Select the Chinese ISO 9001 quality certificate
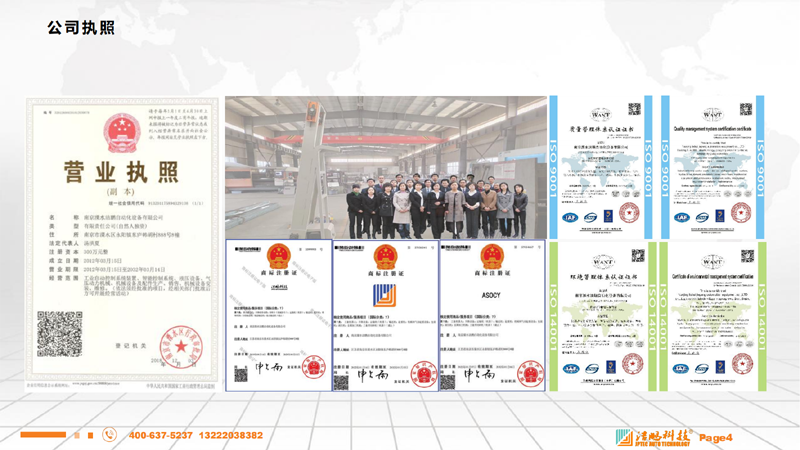Screen dimensions: 800x450 tap(601, 167)
